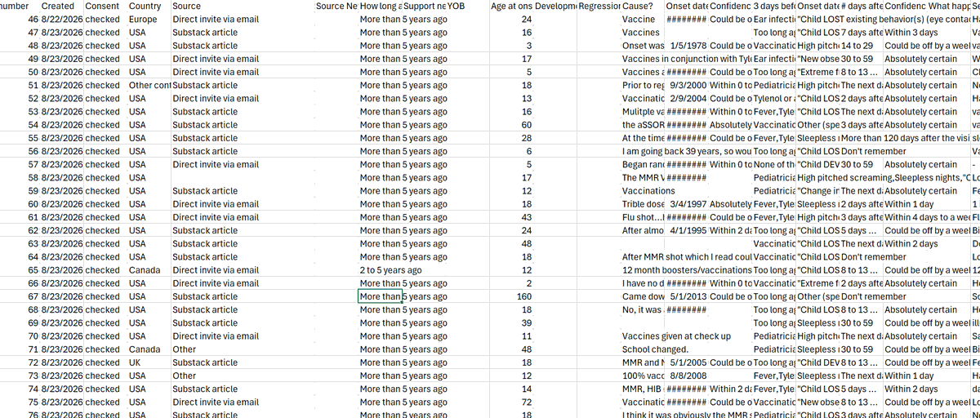Click the age value "160" cell
This screenshot has width=980, height=418.
tap(510, 296)
